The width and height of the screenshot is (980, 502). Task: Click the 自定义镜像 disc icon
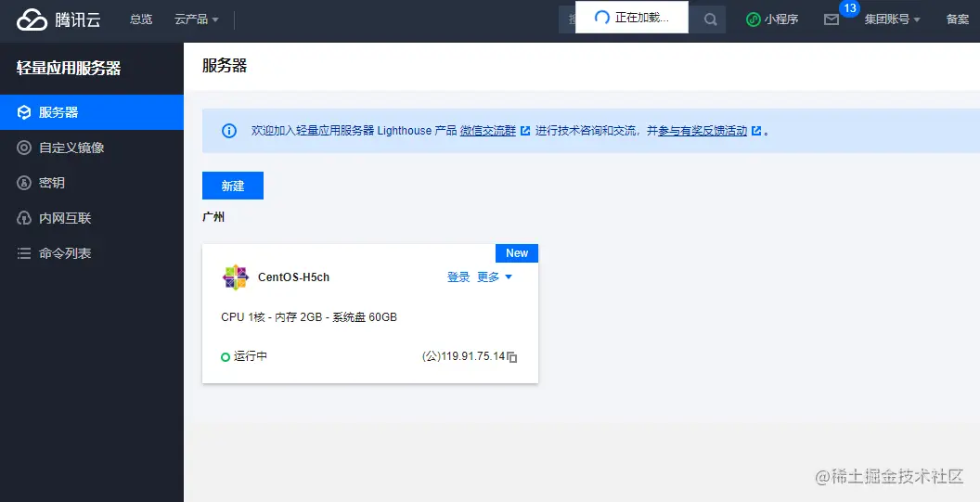click(24, 148)
